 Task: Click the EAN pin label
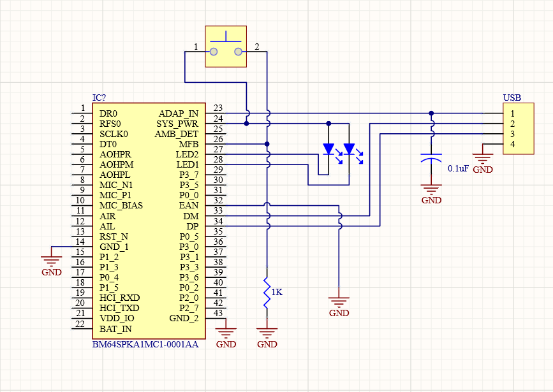(189, 205)
